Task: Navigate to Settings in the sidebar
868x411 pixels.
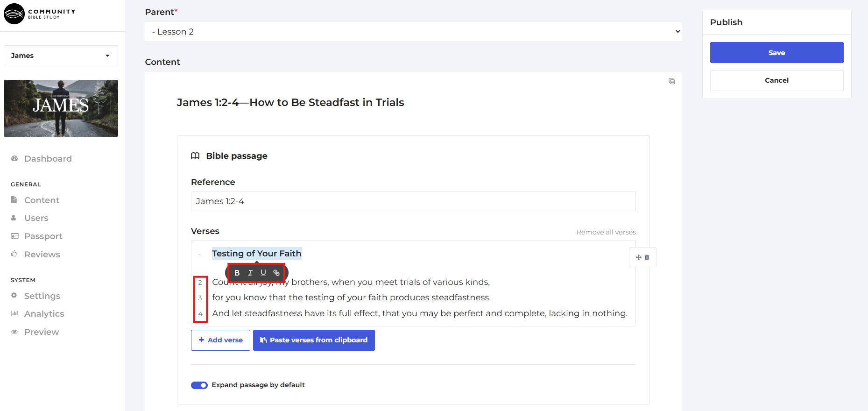Action: pyautogui.click(x=42, y=296)
